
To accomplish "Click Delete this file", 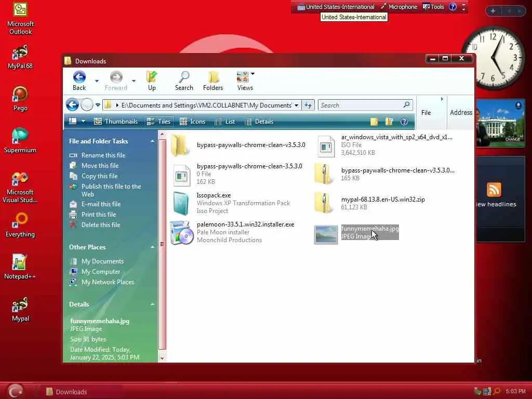I will (100, 225).
